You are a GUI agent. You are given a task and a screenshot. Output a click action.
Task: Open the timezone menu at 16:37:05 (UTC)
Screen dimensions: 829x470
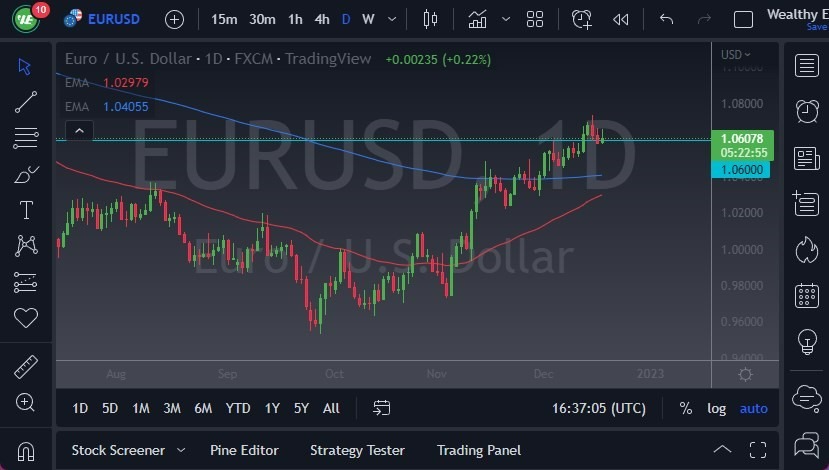pos(598,408)
